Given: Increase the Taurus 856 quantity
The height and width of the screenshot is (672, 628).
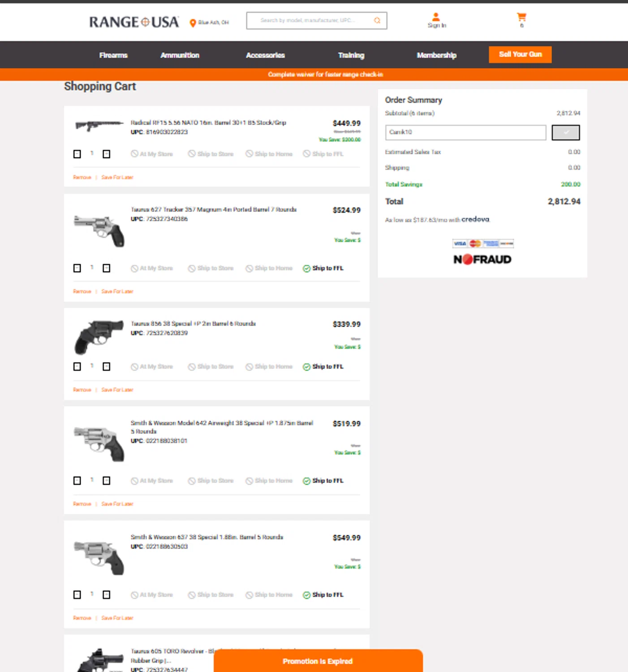Looking at the screenshot, I should pos(106,367).
